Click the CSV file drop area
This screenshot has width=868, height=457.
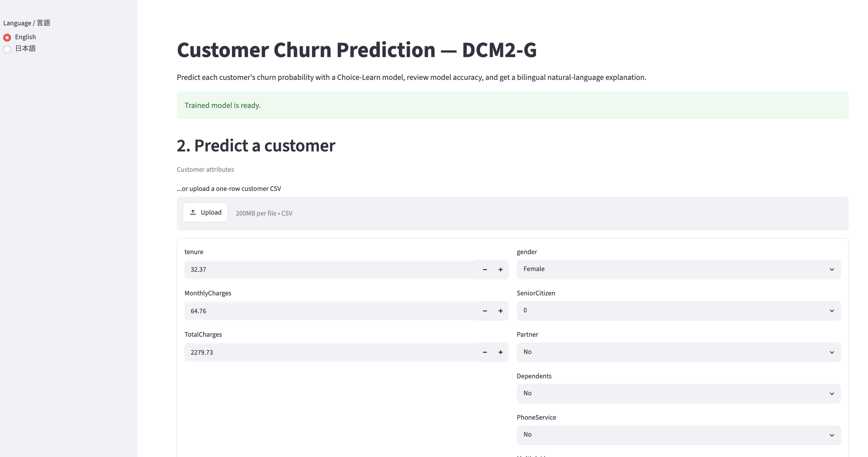[x=512, y=213]
